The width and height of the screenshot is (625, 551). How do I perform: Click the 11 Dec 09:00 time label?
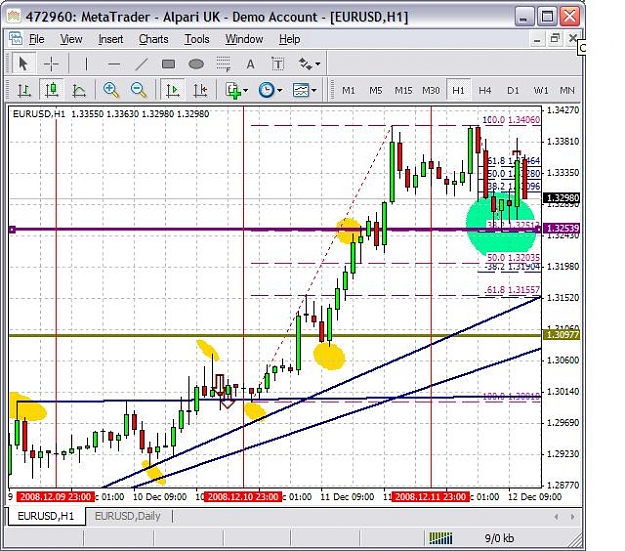click(347, 497)
